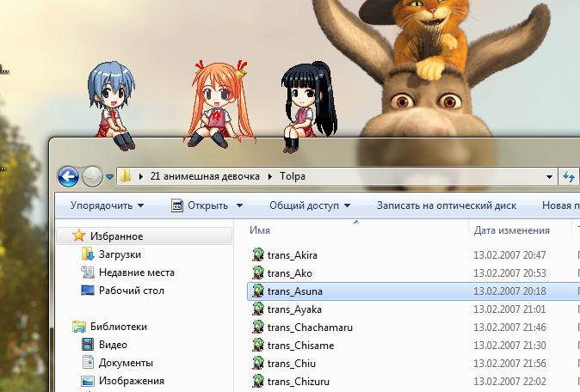Click the partly visible Новая папка button
The width and height of the screenshot is (580, 392).
(x=560, y=205)
